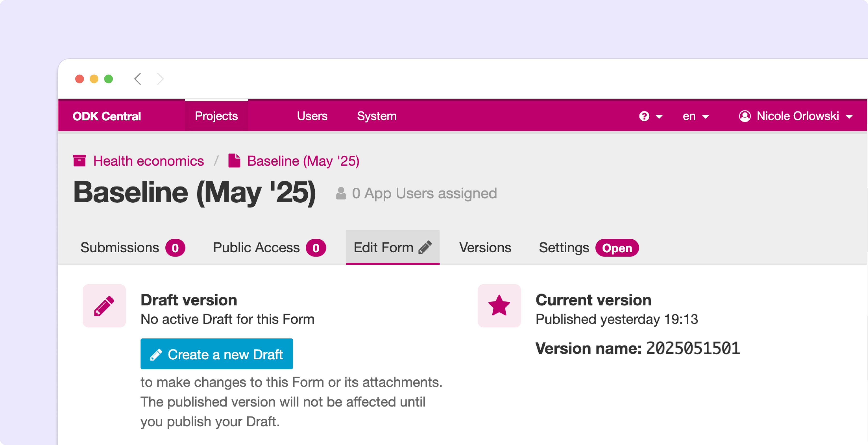Click Create a new Draft button
The width and height of the screenshot is (868, 445).
[217, 354]
